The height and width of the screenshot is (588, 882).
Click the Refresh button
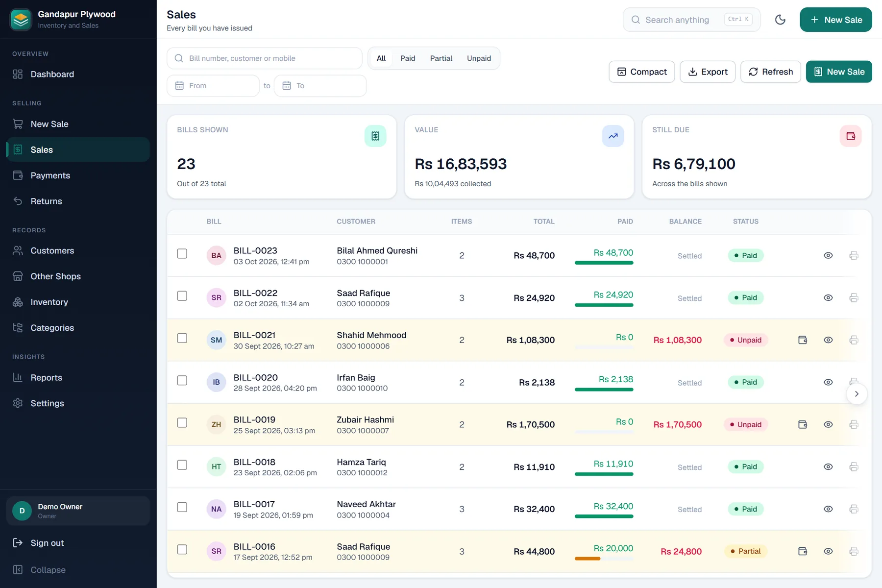770,72
